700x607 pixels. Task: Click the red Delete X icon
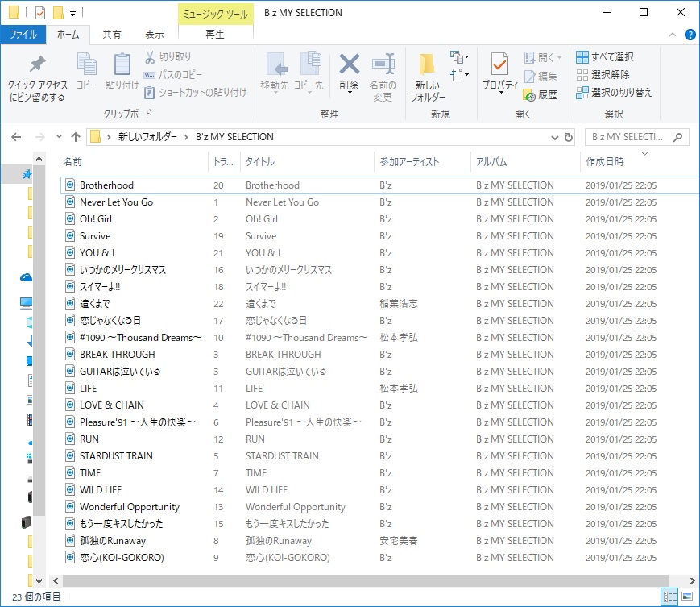[349, 64]
